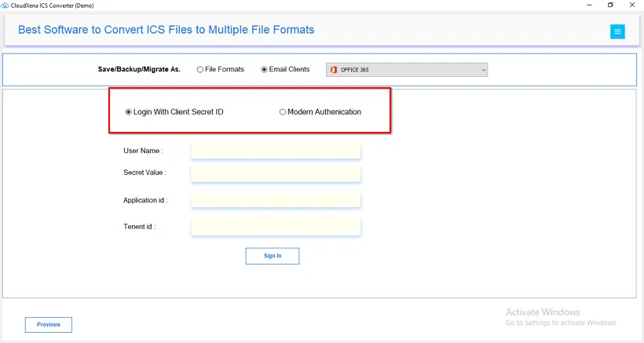Focus the Tenent id input field
Image resolution: width=644 pixels, height=343 pixels.
click(276, 228)
